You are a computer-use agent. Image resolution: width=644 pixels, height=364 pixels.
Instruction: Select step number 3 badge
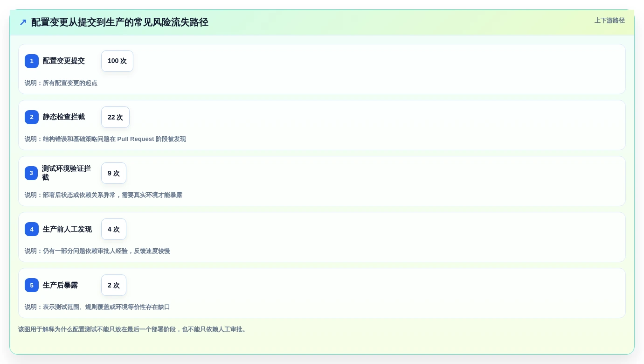pos(31,173)
